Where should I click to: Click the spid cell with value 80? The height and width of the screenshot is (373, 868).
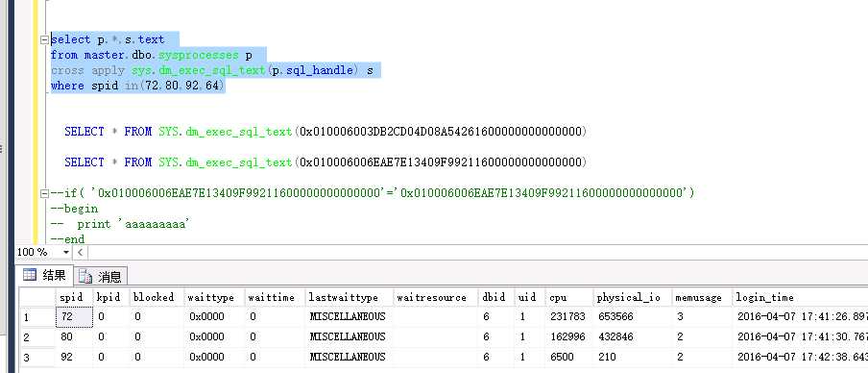[x=74, y=336]
